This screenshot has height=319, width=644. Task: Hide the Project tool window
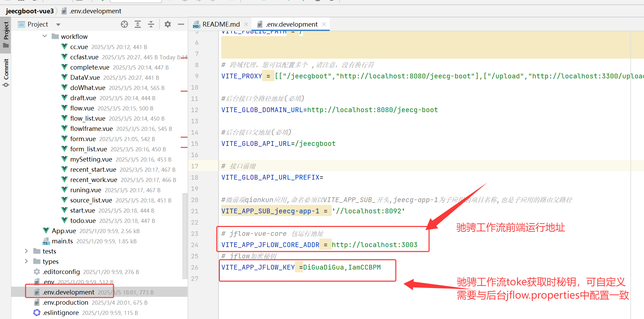(x=181, y=24)
